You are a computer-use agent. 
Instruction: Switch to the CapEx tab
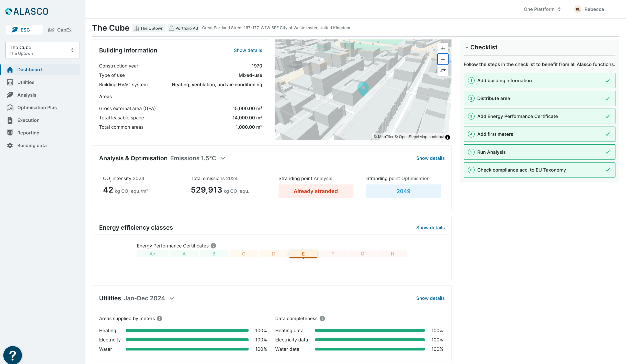click(60, 30)
